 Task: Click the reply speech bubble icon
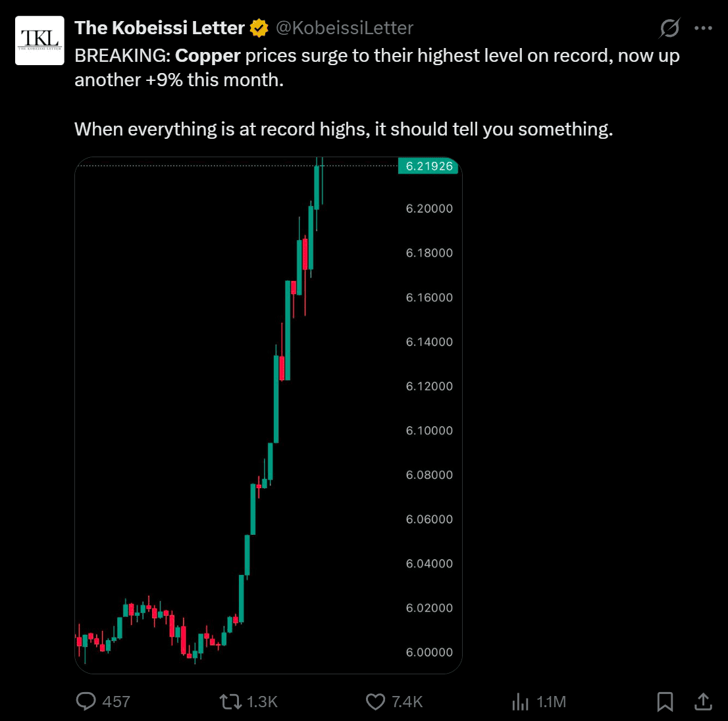[x=86, y=701]
